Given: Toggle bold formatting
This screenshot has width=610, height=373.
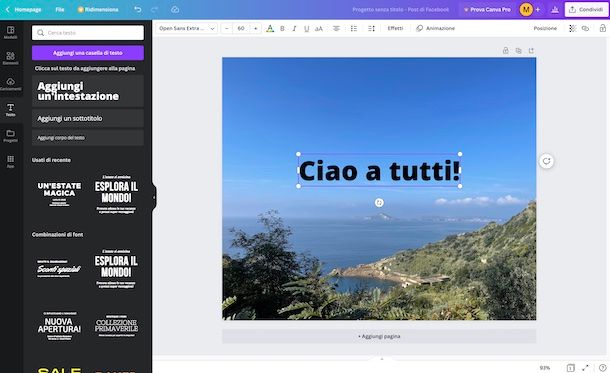Looking at the screenshot, I should tap(282, 28).
